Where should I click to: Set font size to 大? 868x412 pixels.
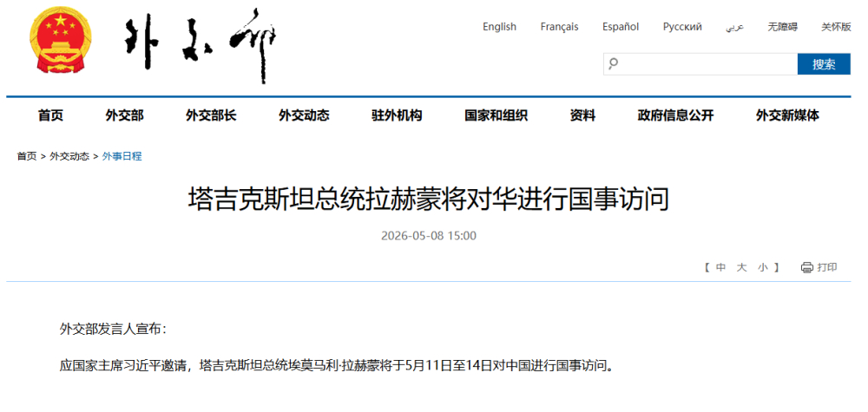(x=742, y=268)
